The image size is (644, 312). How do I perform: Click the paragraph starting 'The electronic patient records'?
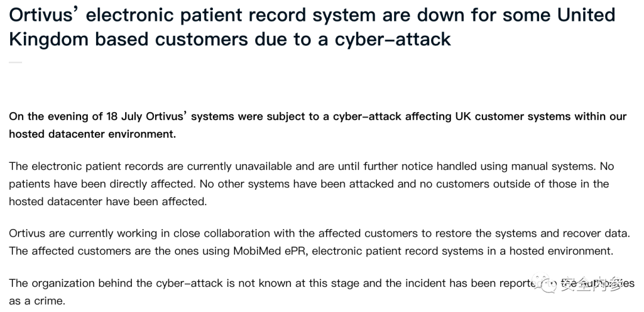pos(311,184)
